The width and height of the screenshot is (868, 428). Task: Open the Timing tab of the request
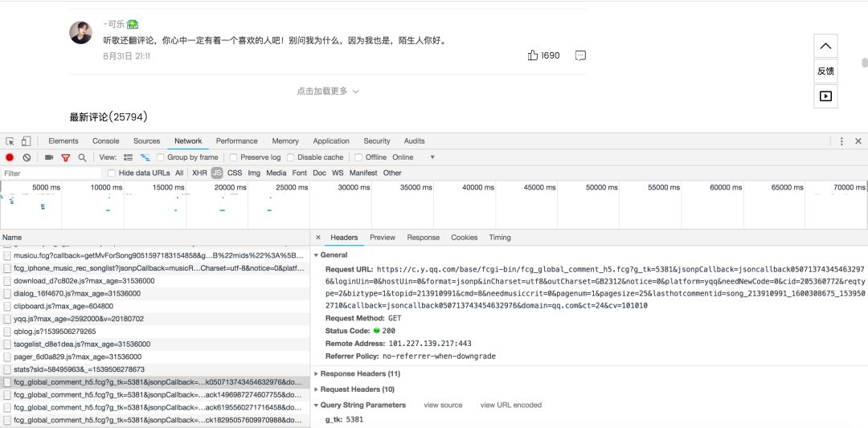click(499, 237)
